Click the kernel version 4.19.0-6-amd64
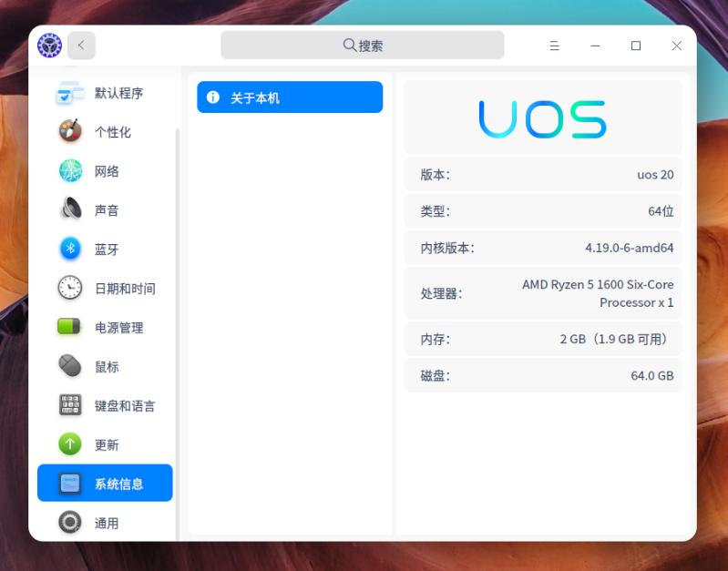 pyautogui.click(x=629, y=248)
